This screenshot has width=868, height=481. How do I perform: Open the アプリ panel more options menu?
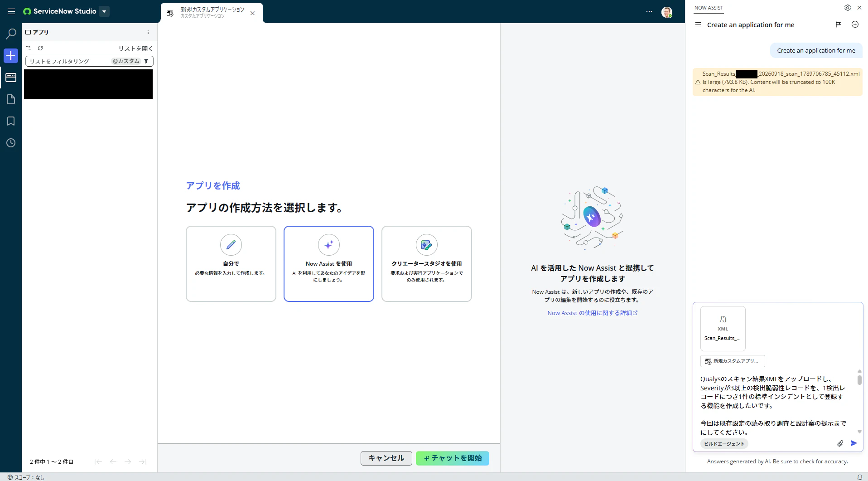click(x=148, y=32)
